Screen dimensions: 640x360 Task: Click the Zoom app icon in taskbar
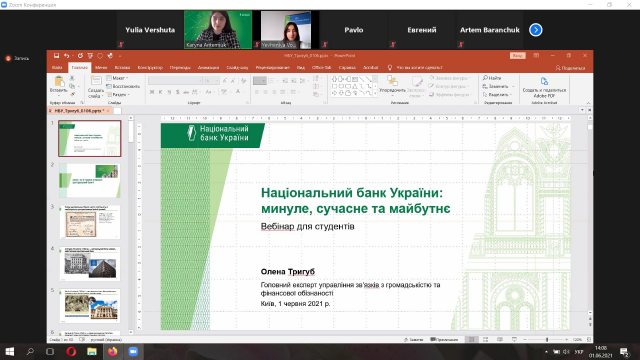coord(133,351)
